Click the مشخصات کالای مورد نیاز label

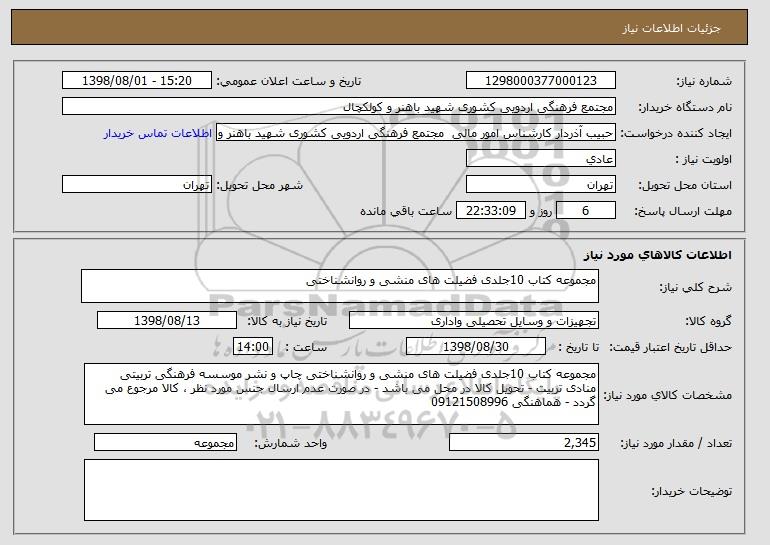[x=667, y=395]
